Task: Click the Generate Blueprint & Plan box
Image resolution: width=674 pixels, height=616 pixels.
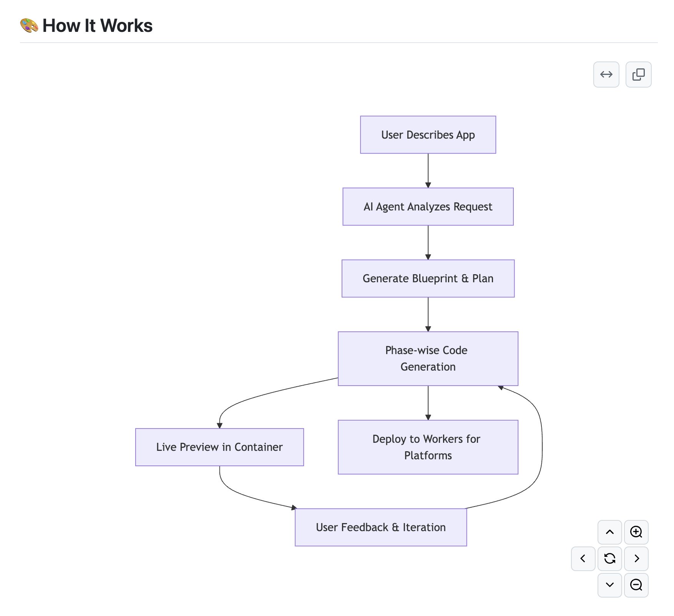Action: click(428, 278)
